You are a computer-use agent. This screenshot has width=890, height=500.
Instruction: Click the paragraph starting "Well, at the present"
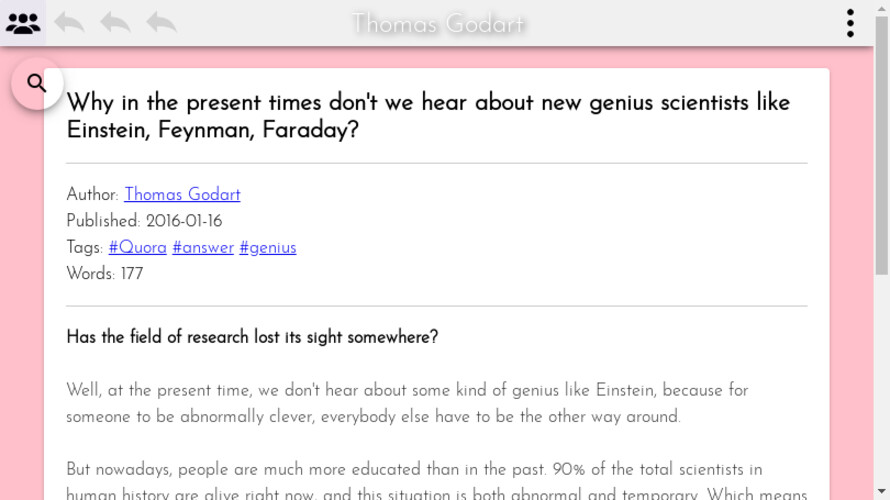click(407, 403)
